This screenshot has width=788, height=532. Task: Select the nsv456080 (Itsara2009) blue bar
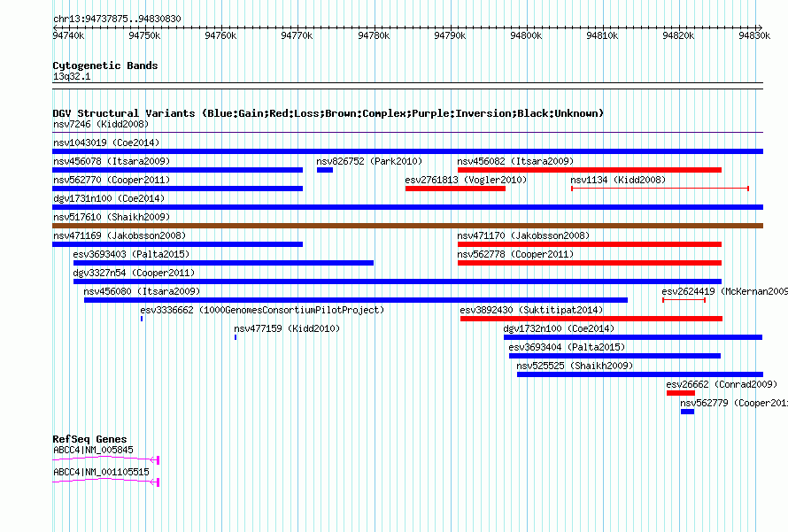point(356,300)
